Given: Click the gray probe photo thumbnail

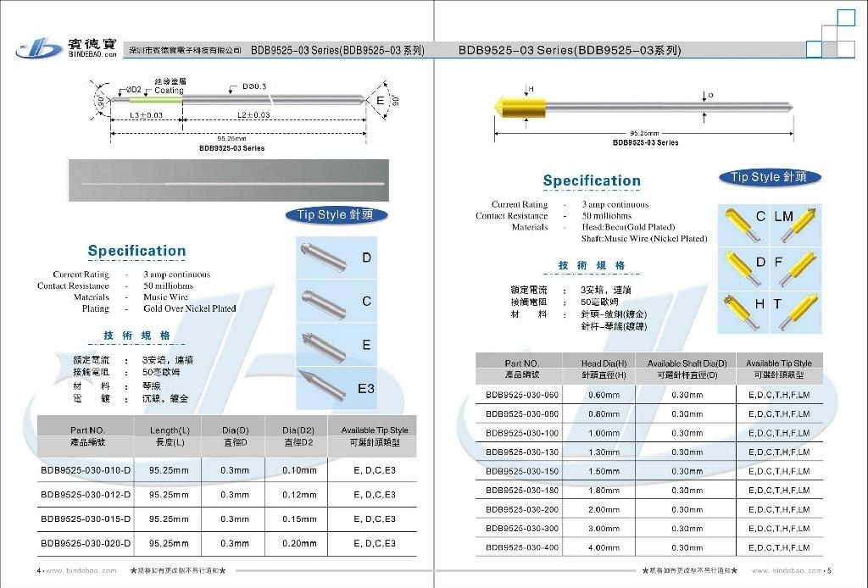Looking at the screenshot, I should [x=228, y=180].
